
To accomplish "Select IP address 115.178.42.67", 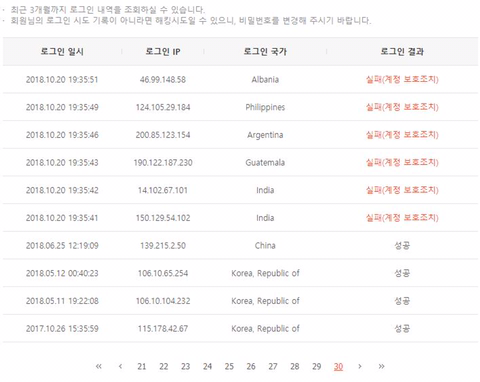I will point(163,329).
